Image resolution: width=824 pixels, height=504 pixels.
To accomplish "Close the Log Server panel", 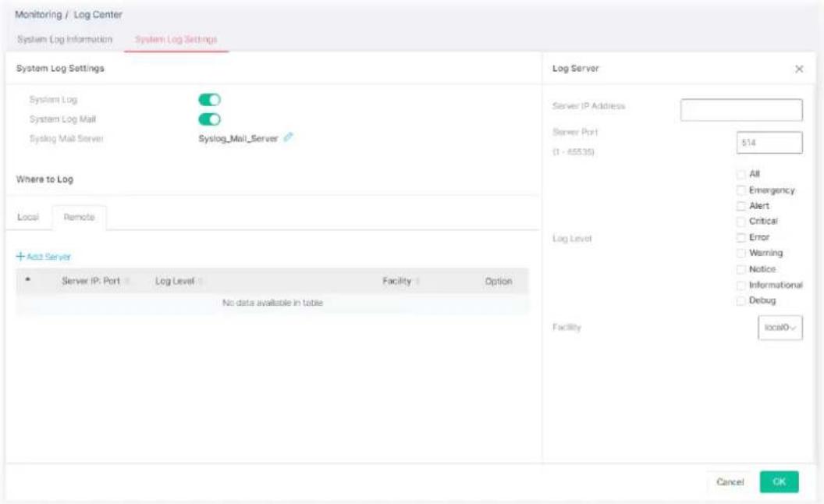I will pos(799,69).
